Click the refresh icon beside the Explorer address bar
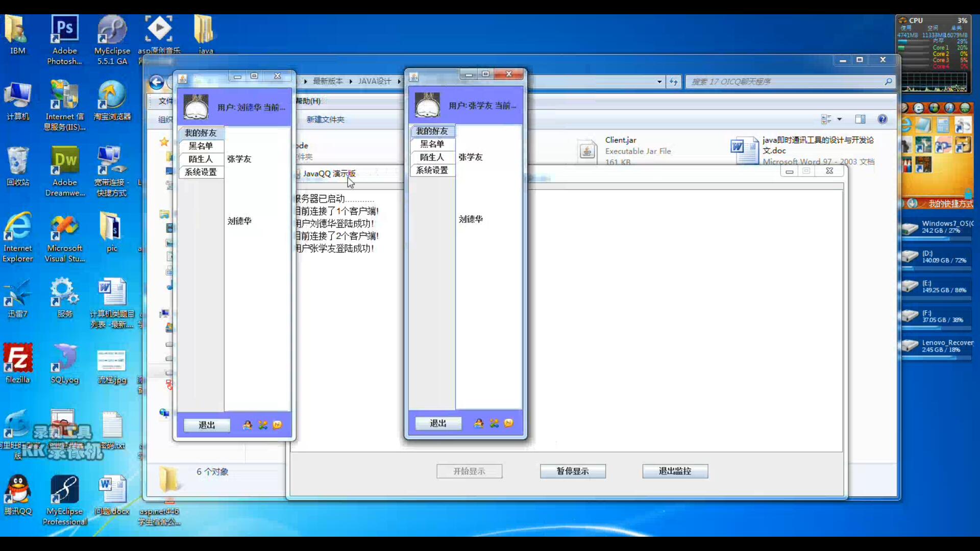Image resolution: width=980 pixels, height=551 pixels. [674, 82]
